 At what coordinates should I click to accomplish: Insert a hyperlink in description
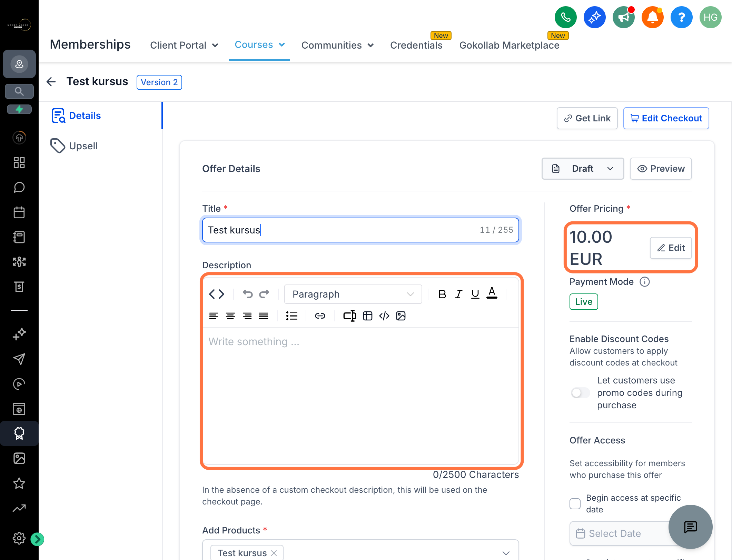(x=320, y=316)
